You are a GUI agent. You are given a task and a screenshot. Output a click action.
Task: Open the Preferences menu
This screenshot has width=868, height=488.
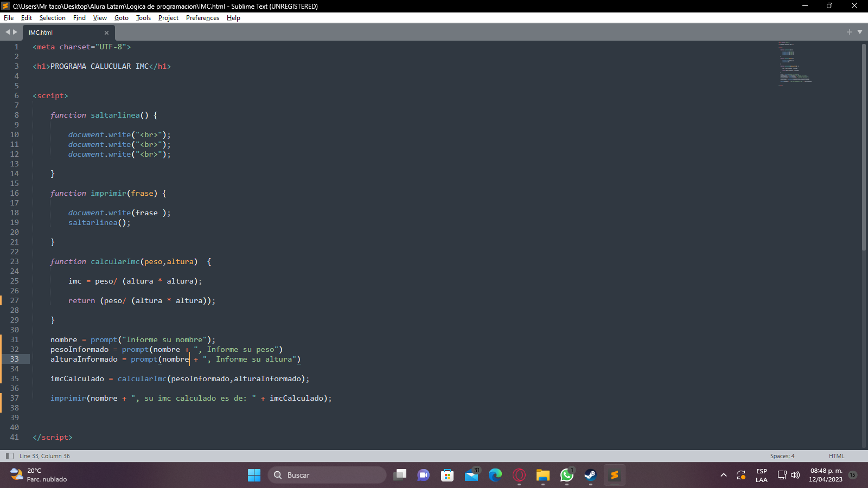[202, 18]
